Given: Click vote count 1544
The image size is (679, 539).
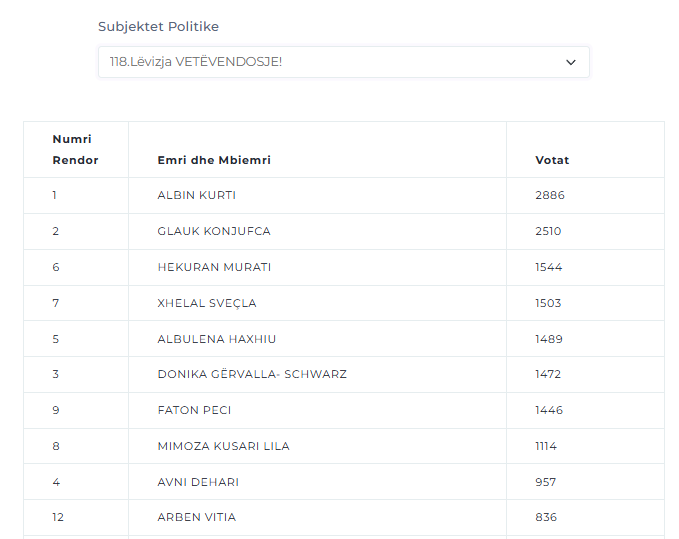Looking at the screenshot, I should coord(549,267).
